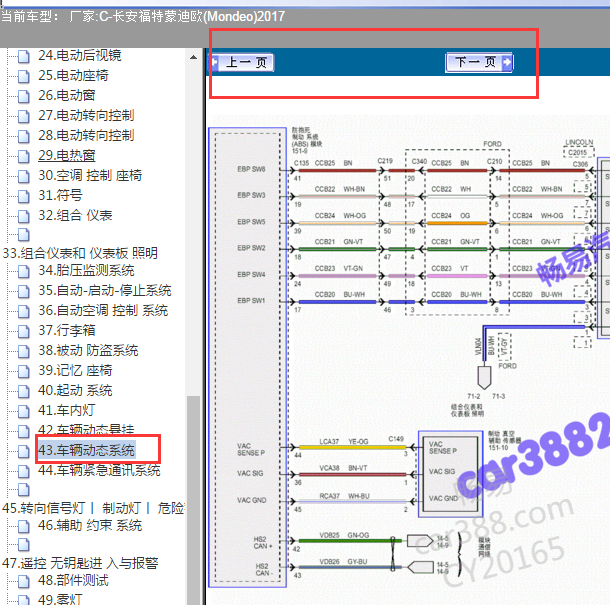Click document icon beside 26.电动窗
This screenshot has width=610, height=605.
point(24,96)
